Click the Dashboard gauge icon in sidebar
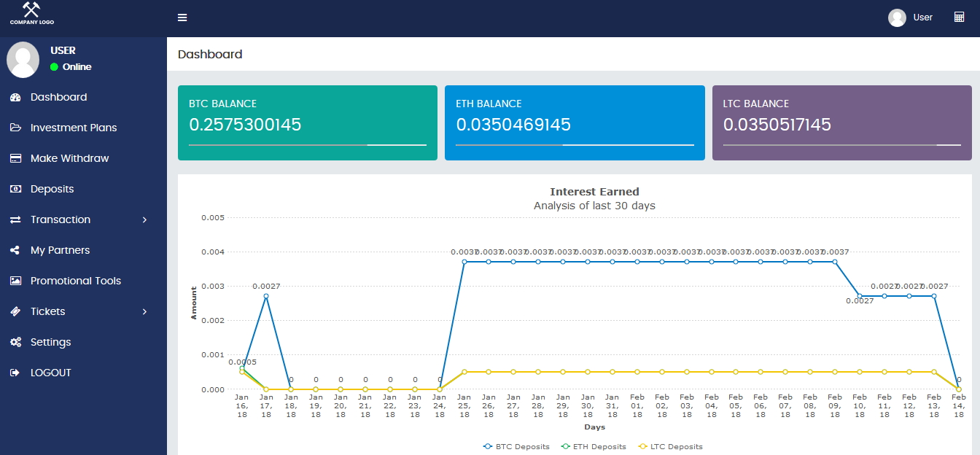Screen dimensions: 980x455 pos(15,97)
